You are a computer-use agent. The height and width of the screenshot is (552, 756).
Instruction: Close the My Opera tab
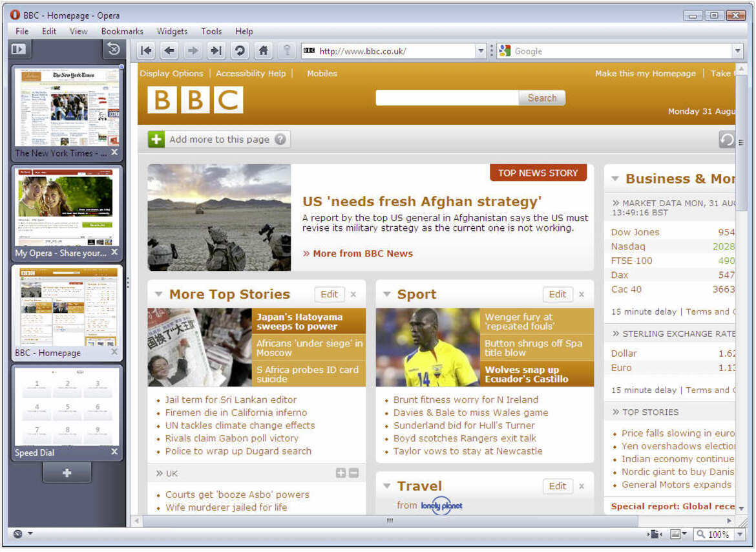(x=114, y=252)
